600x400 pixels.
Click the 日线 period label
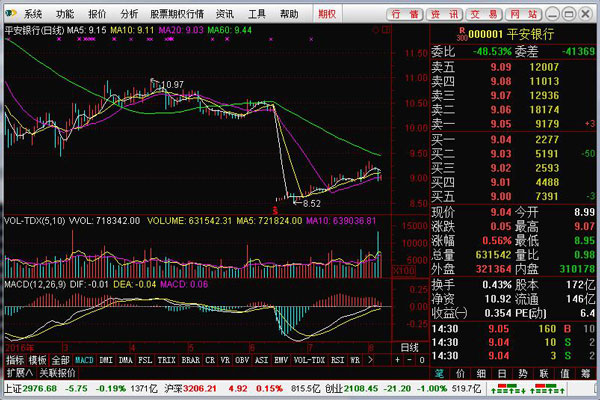409,348
